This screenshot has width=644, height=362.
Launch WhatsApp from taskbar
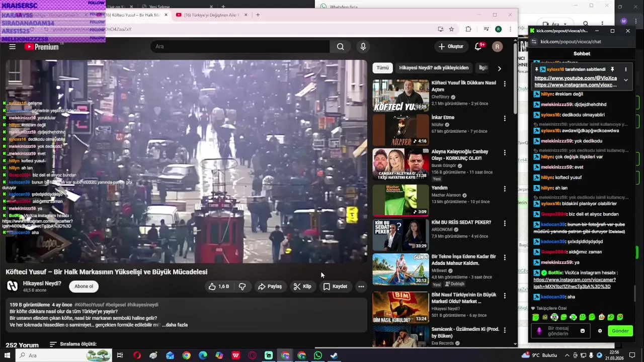click(x=318, y=355)
